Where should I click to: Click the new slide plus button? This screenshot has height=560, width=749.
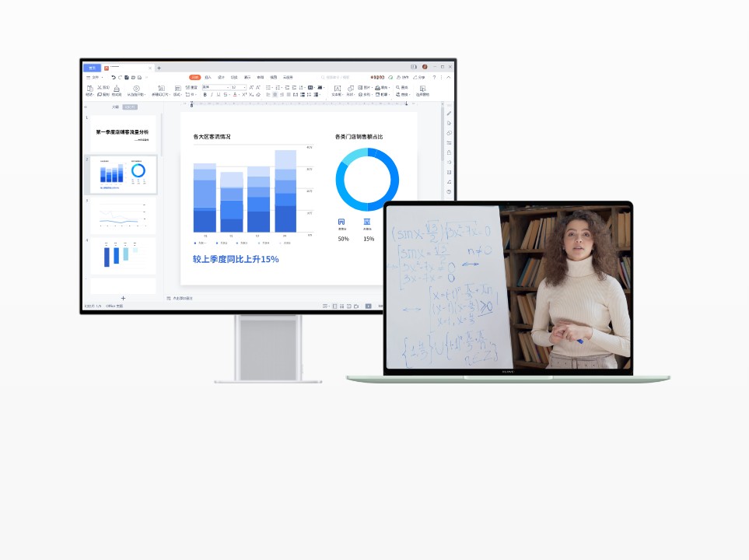[123, 298]
